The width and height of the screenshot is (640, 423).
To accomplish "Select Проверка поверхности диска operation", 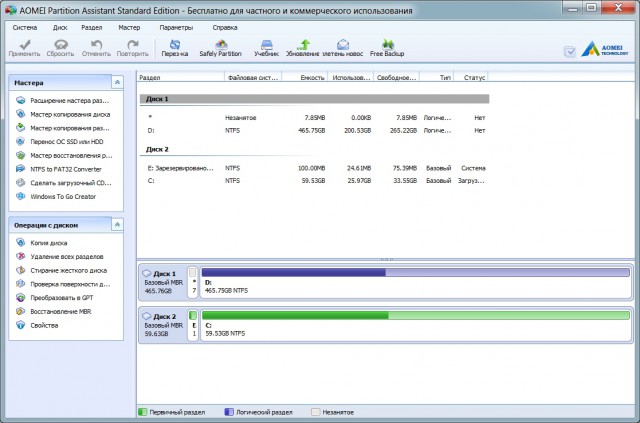I will pyautogui.click(x=63, y=284).
